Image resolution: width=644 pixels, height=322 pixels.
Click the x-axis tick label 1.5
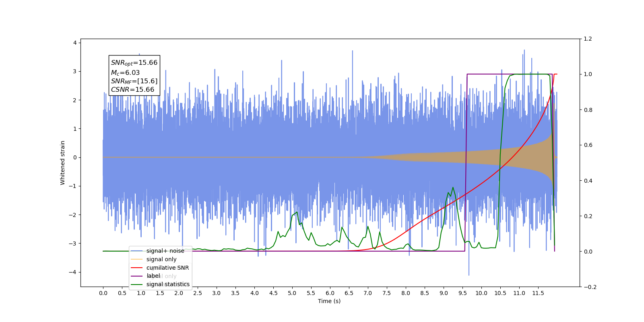(x=160, y=293)
